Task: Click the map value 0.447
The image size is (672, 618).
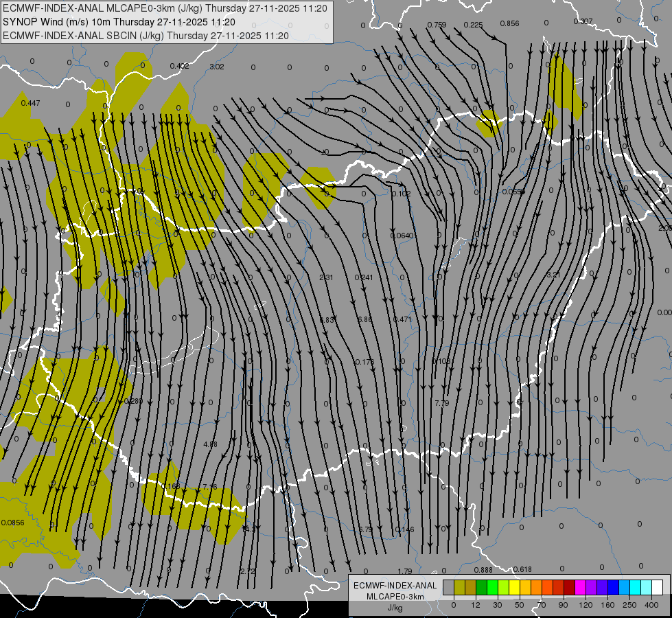Action: [x=30, y=103]
